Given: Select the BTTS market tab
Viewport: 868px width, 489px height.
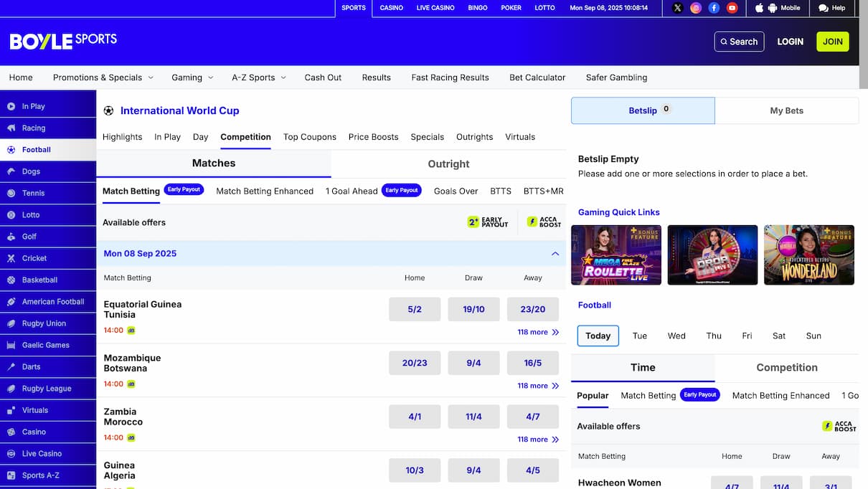Looking at the screenshot, I should pos(501,191).
